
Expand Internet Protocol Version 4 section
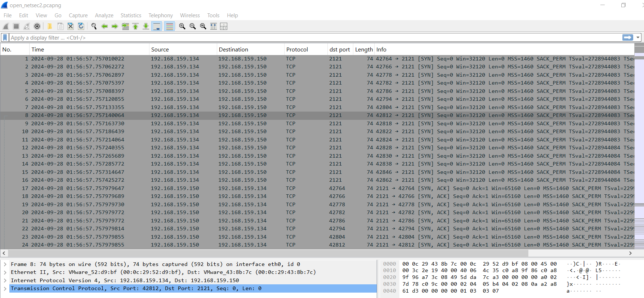[5, 280]
